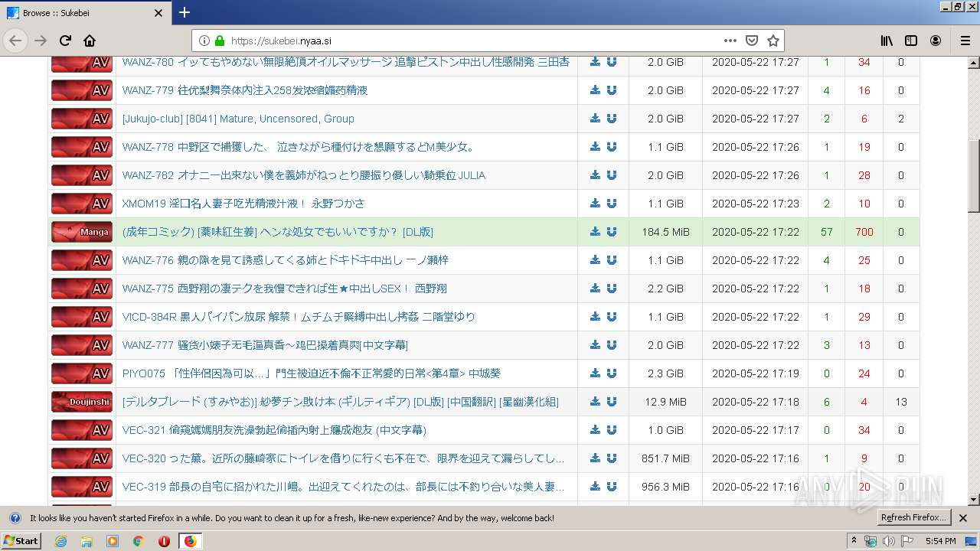
Task: Click the 184.5 MiB size cell
Action: (665, 232)
